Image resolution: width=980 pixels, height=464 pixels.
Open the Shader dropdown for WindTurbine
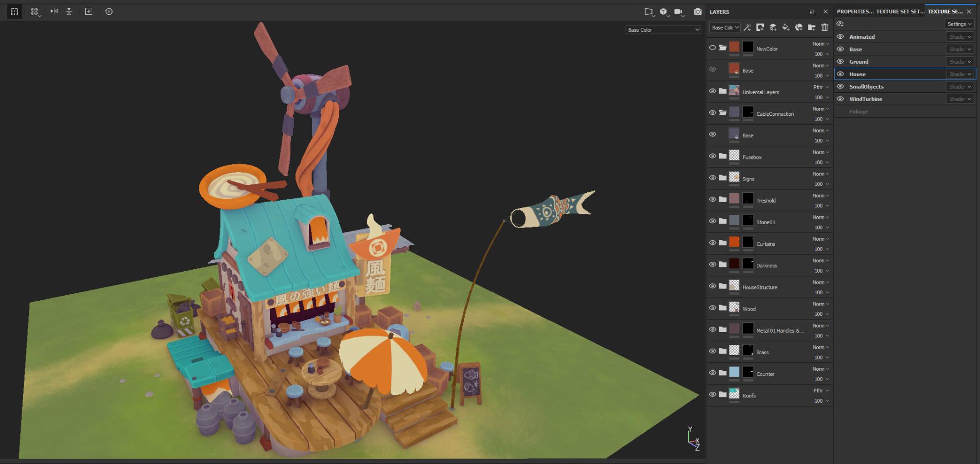coord(959,99)
